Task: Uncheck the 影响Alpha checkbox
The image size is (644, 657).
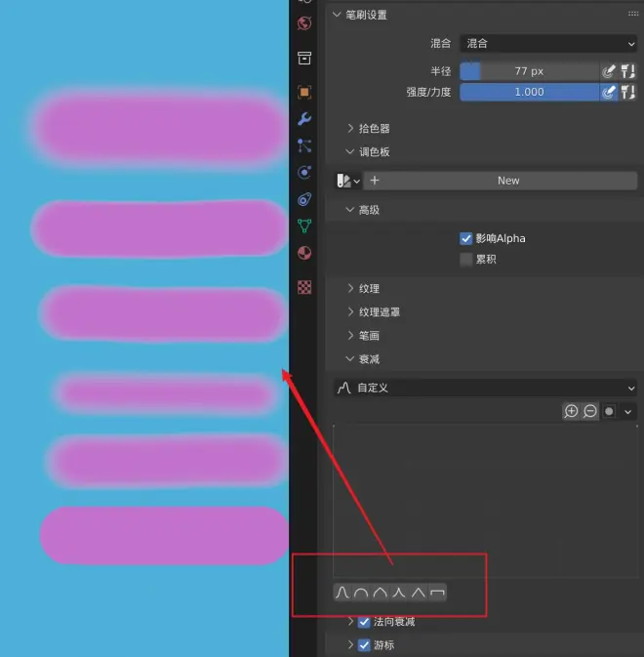Action: point(466,238)
